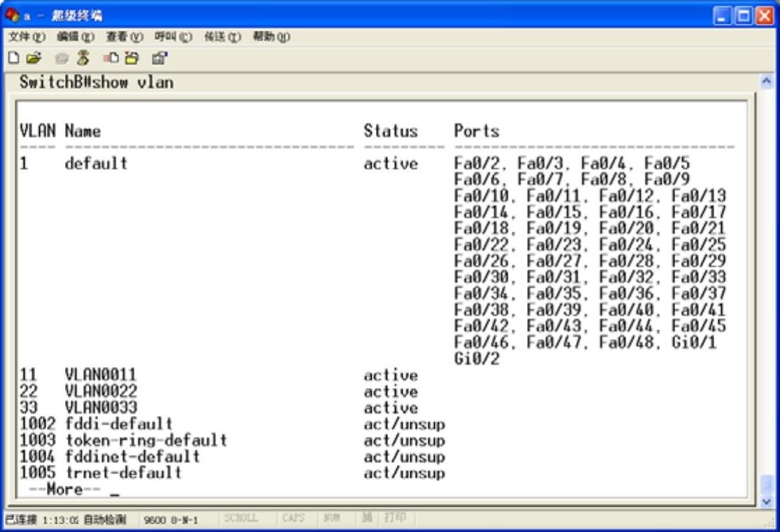Open the 查看(V) menu
This screenshot has width=780, height=532.
tap(124, 36)
